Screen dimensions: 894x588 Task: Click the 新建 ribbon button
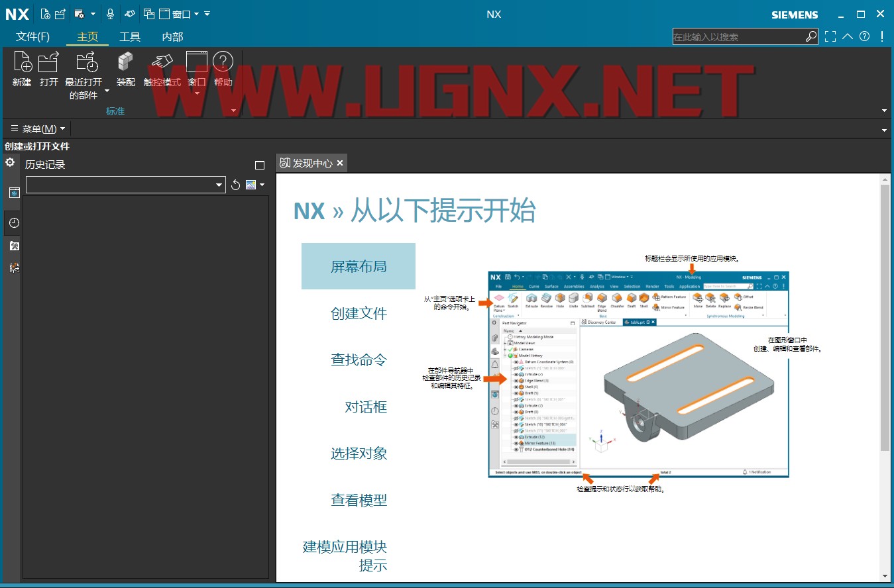pyautogui.click(x=22, y=69)
